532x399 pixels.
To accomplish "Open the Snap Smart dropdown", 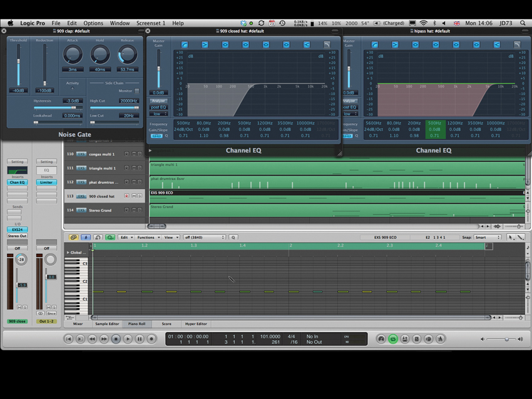I will coord(488,238).
